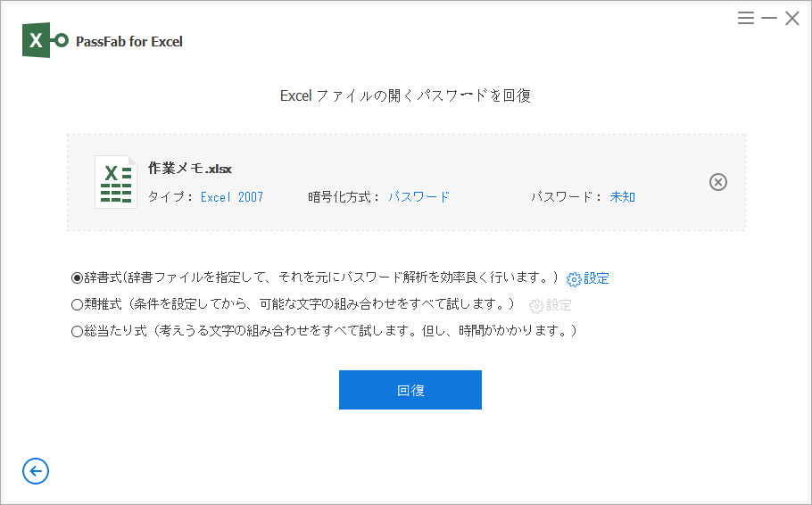The width and height of the screenshot is (812, 505).
Task: Go back using the circled arrow icon
Action: (36, 471)
